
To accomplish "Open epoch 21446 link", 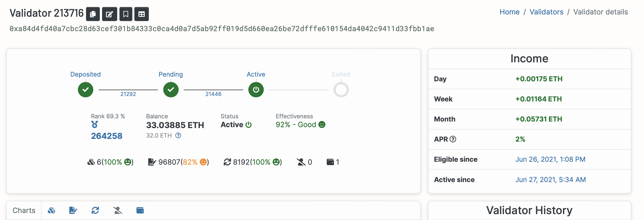I will click(213, 94).
